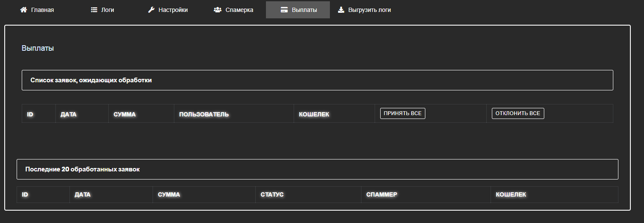The width and height of the screenshot is (644, 223).
Task: Click the download icon for Выгрузить логи
Action: tap(341, 10)
